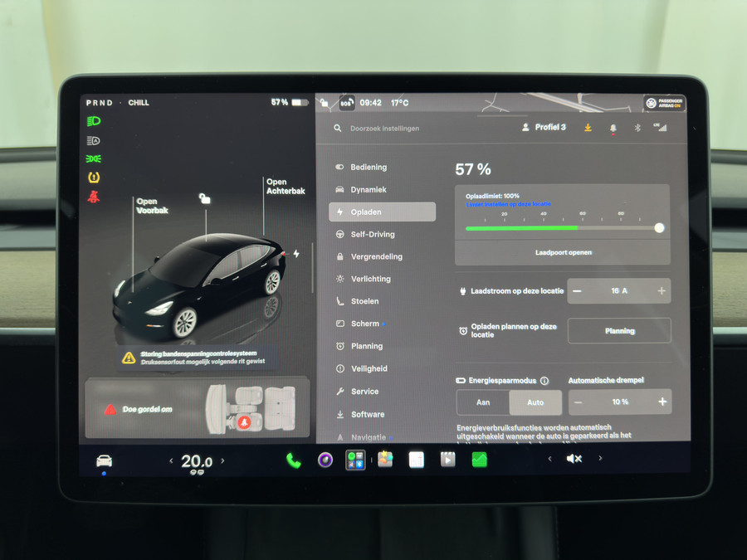Screen dimensions: 747x560
Task: Open the Bediening settings menu
Action: coord(382,167)
